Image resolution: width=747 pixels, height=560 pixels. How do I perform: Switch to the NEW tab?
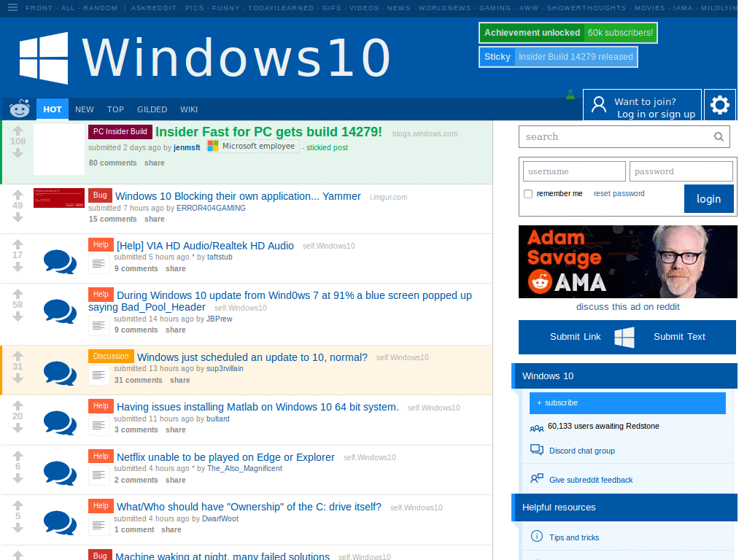(x=85, y=109)
